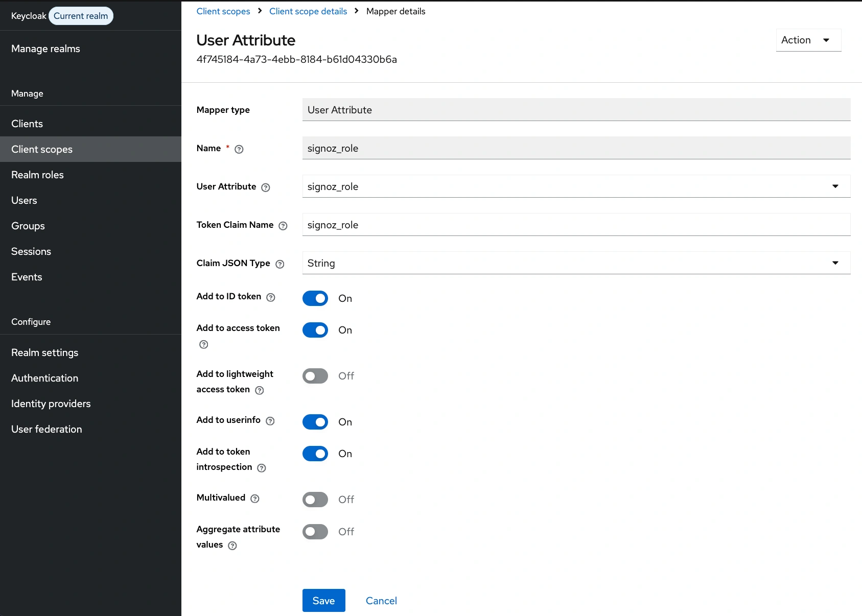Click the read-only Name field

(576, 148)
